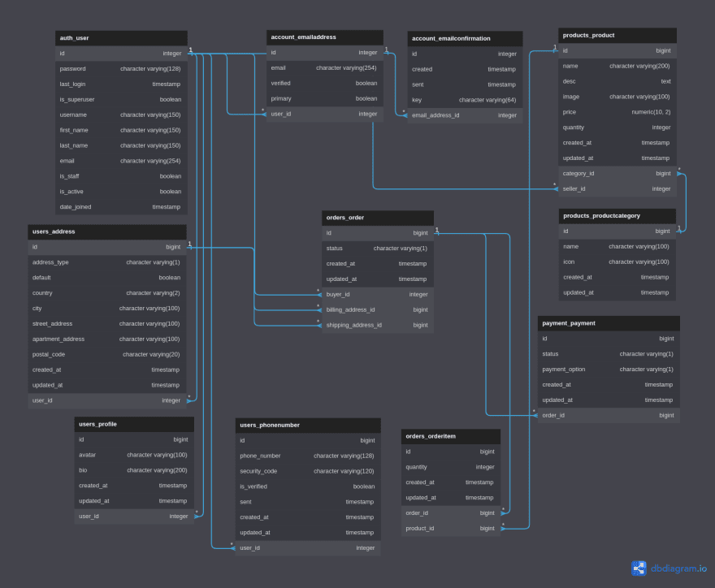Click the seller_id row in products_product
The height and width of the screenshot is (588, 715).
[617, 189]
